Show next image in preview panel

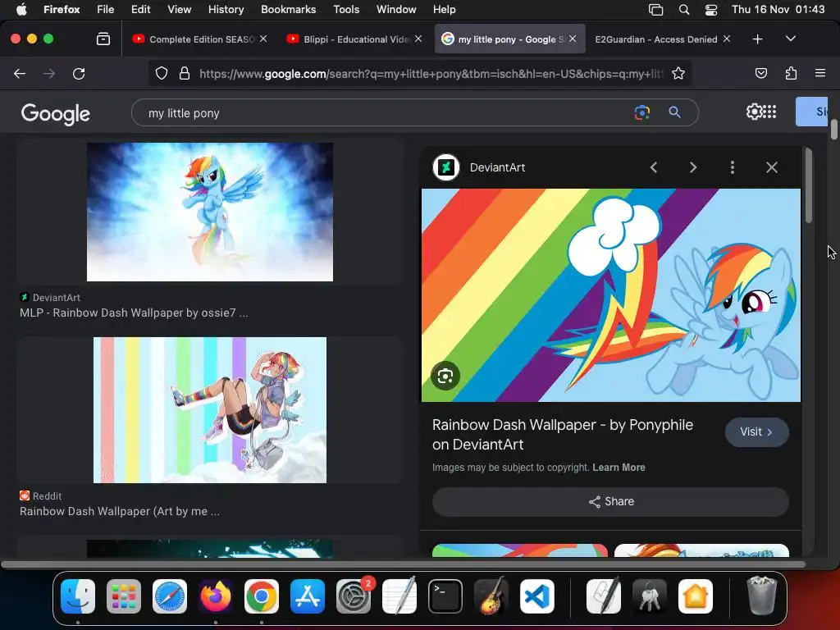692,167
